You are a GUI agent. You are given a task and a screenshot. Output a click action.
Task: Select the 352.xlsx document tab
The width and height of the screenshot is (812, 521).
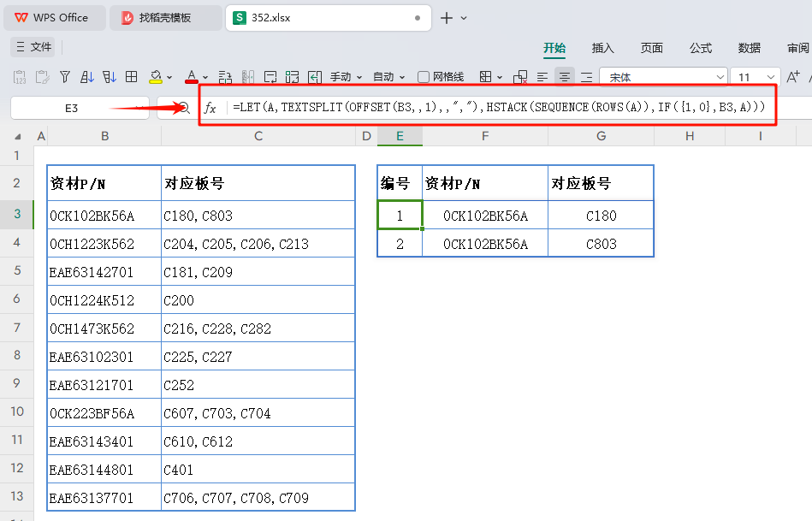tap(329, 18)
